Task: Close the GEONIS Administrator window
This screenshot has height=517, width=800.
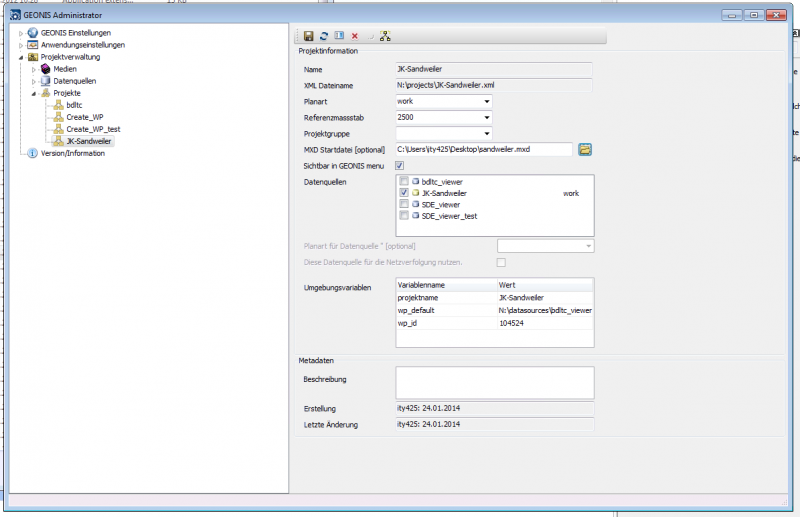Action: 776,15
